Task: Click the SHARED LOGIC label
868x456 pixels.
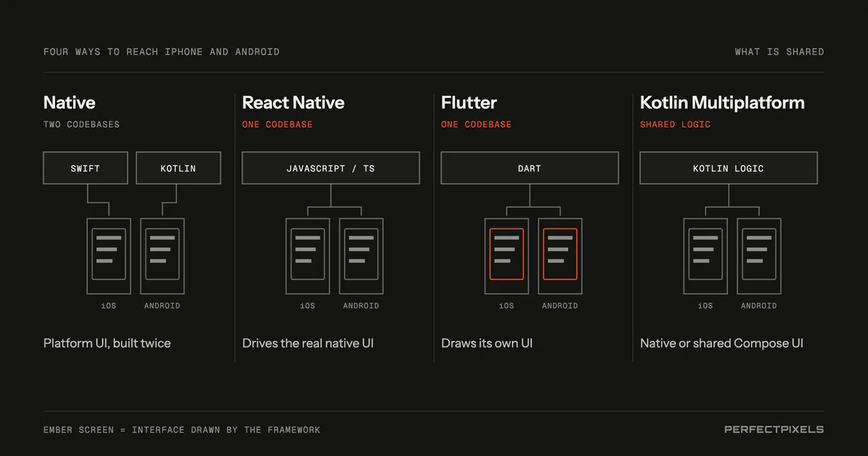Action: 676,124
